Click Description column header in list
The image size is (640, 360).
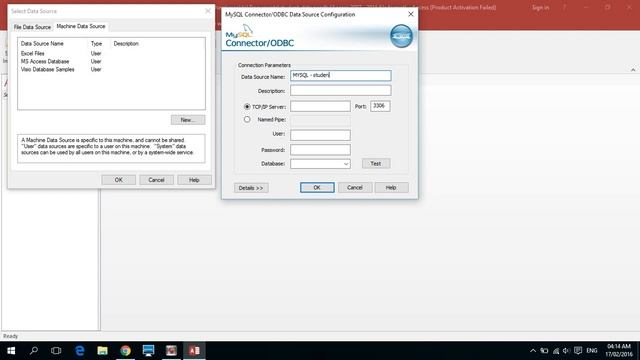(x=126, y=43)
